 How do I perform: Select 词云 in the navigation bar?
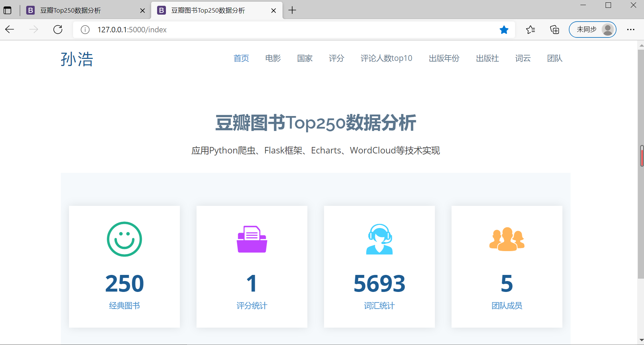click(x=523, y=59)
